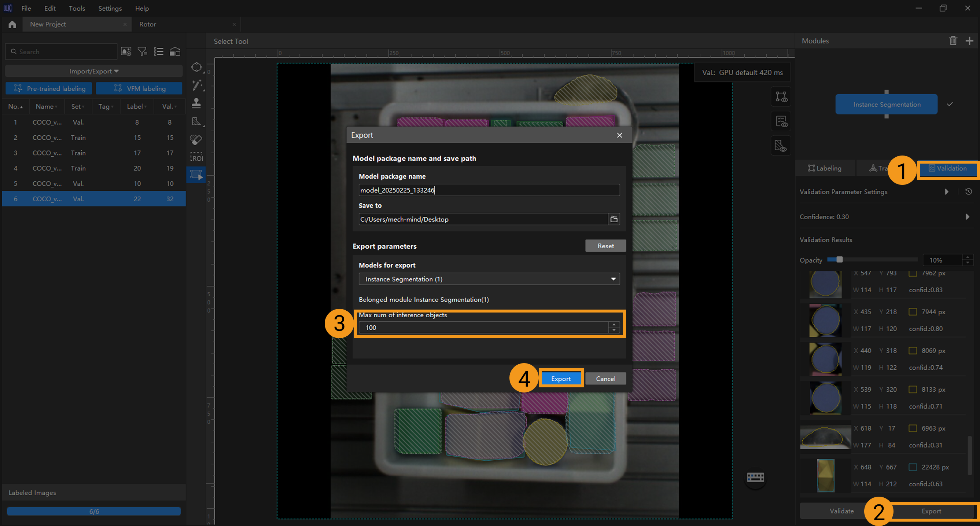980x526 pixels.
Task: Open the Edit menu
Action: (50, 8)
